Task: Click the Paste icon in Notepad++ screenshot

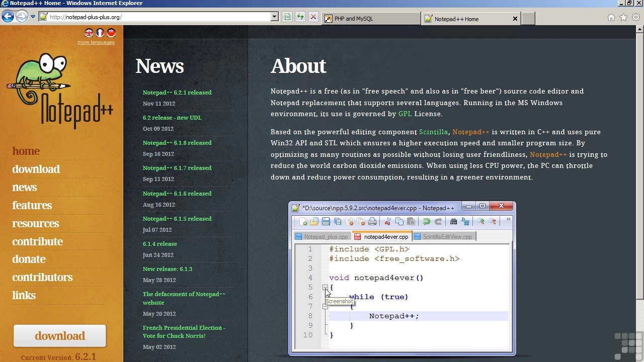Action: pos(411,222)
